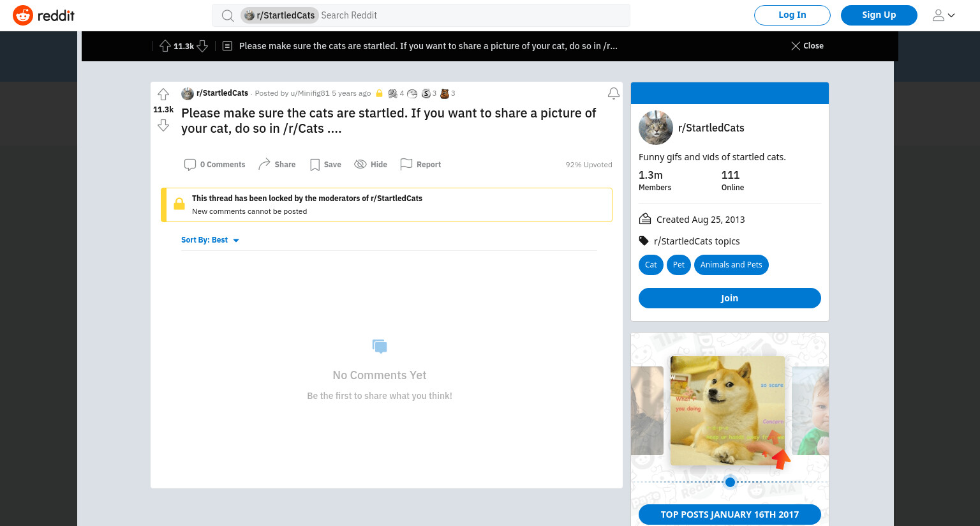The height and width of the screenshot is (526, 980).
Task: Click the locked thread lock icon
Action: click(x=179, y=204)
